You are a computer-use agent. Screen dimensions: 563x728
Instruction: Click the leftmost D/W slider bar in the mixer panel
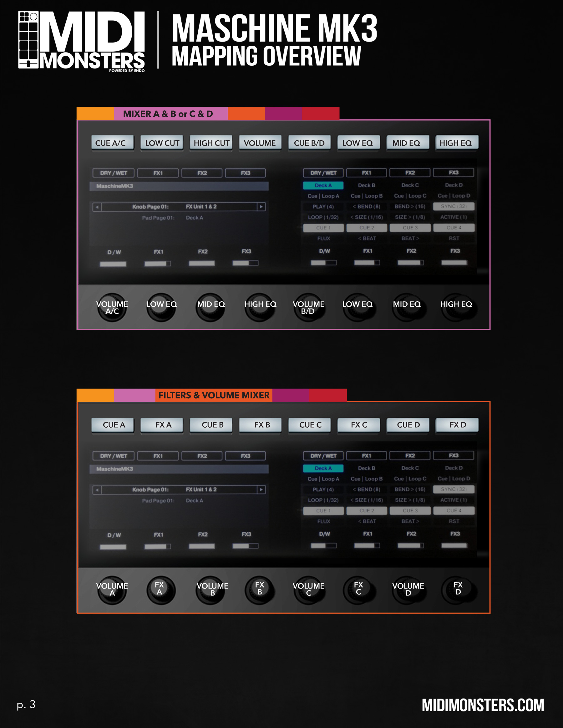(113, 264)
